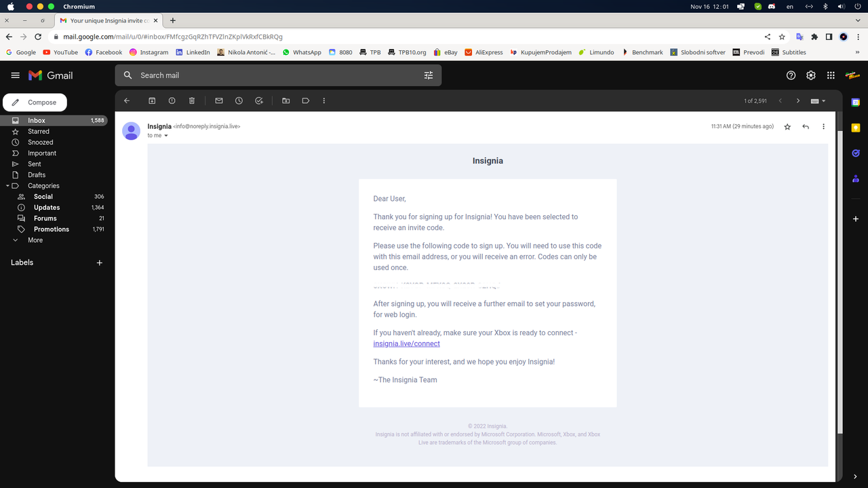The width and height of the screenshot is (868, 488).
Task: Get add-ons with the side panel plus
Action: pos(856,219)
